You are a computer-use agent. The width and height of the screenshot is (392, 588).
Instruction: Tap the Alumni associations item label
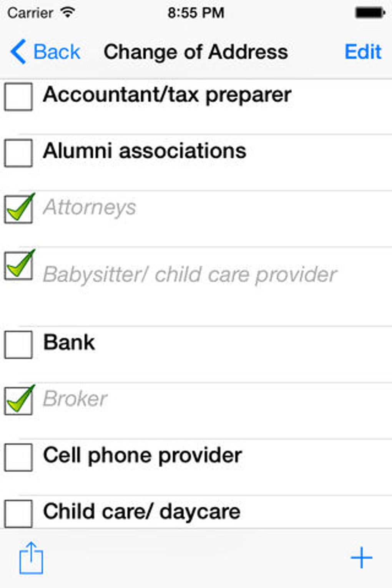click(145, 151)
